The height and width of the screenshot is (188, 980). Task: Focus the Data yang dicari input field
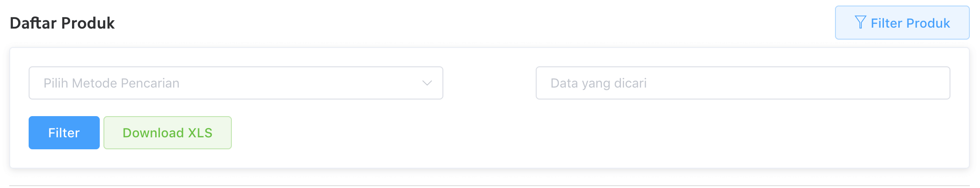click(x=743, y=83)
